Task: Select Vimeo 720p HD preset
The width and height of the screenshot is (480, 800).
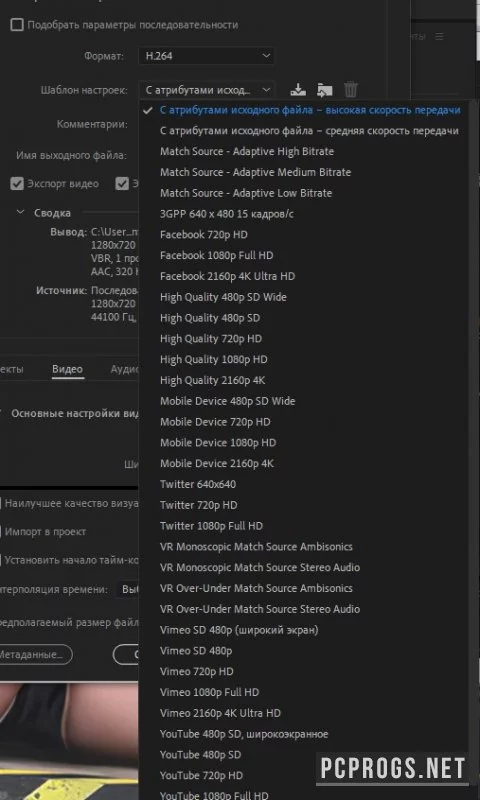Action: pos(196,671)
